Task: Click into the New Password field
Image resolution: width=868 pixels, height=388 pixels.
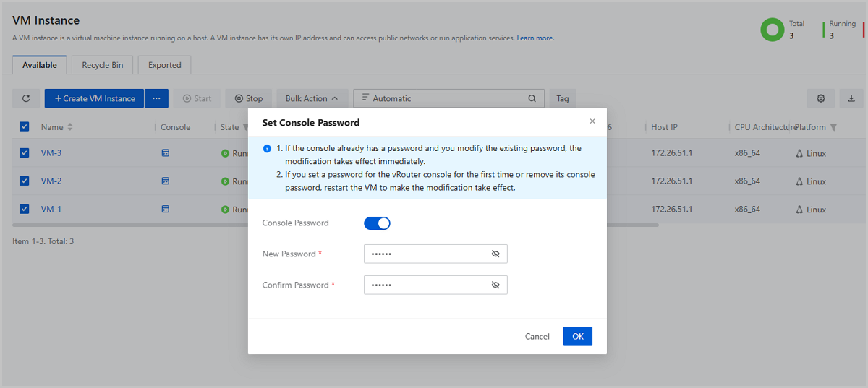Action: pos(427,254)
